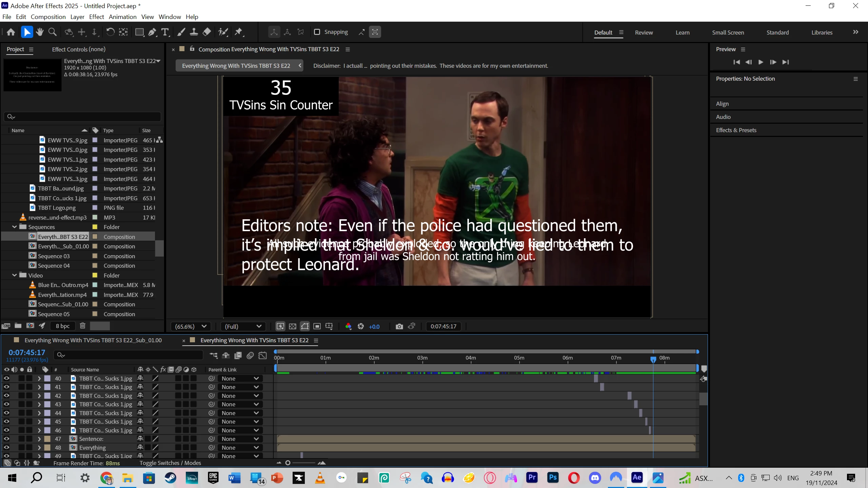The height and width of the screenshot is (488, 868).
Task: Select the Horizontal Type tool
Action: pos(165,32)
